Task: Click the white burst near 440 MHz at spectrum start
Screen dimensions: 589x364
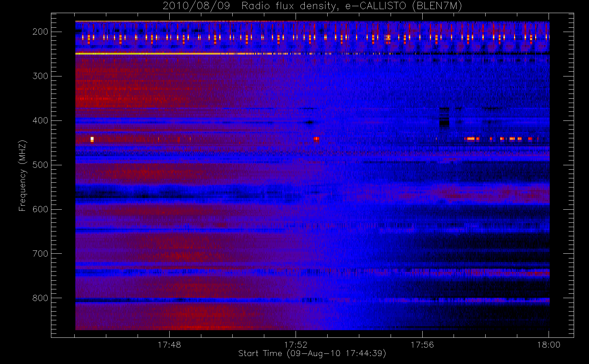Action: point(92,139)
